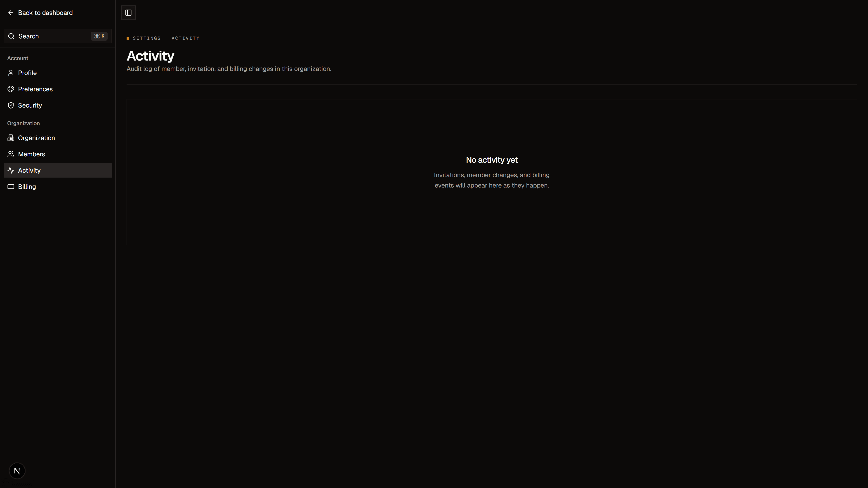Click the Members people icon
The height and width of the screenshot is (488, 868).
coord(11,154)
